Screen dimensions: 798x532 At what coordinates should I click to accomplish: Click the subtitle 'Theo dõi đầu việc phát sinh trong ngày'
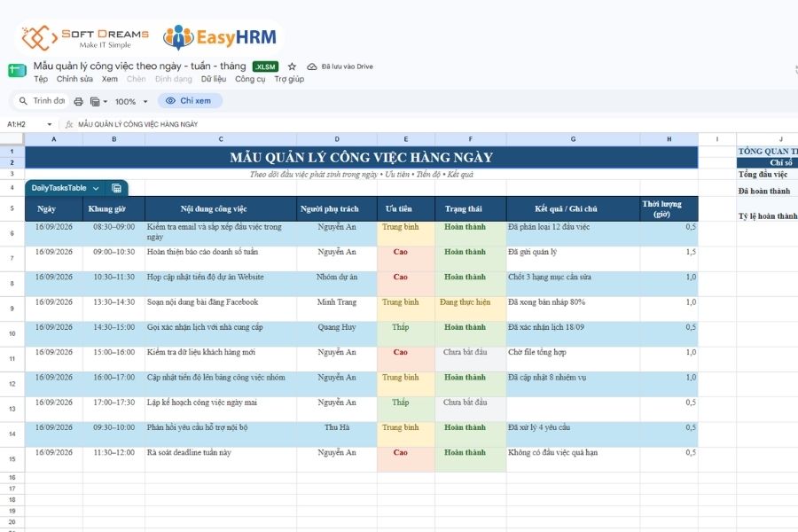[x=314, y=174]
